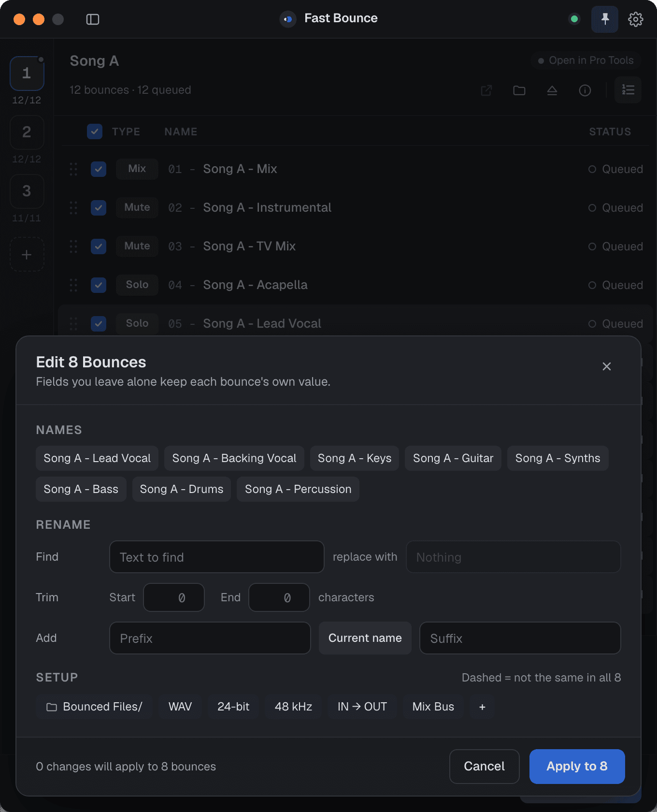Image resolution: width=657 pixels, height=812 pixels.
Task: Uncheck the Song A - TV Mix checkbox
Action: [99, 246]
